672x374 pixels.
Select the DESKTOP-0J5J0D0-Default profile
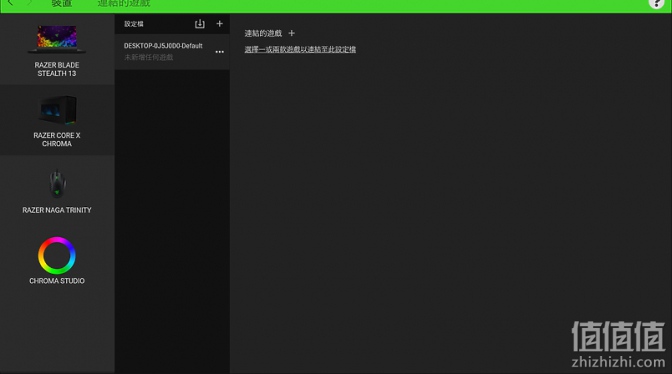172,51
